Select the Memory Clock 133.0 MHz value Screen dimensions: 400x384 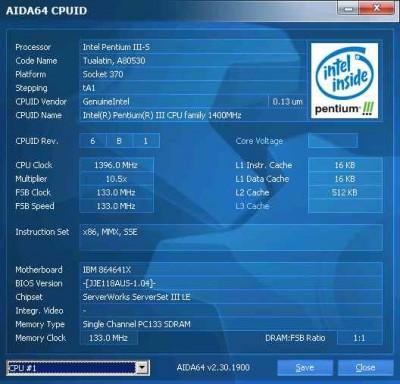[x=109, y=338]
